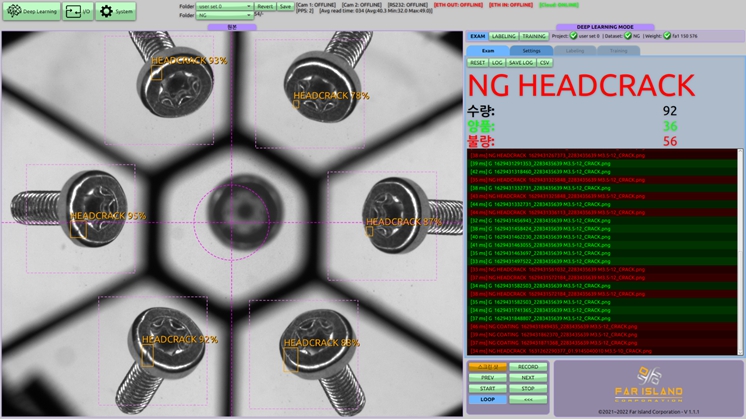Viewport: 746px width, 419px height.
Task: Toggle the LOOP button
Action: pyautogui.click(x=487, y=400)
